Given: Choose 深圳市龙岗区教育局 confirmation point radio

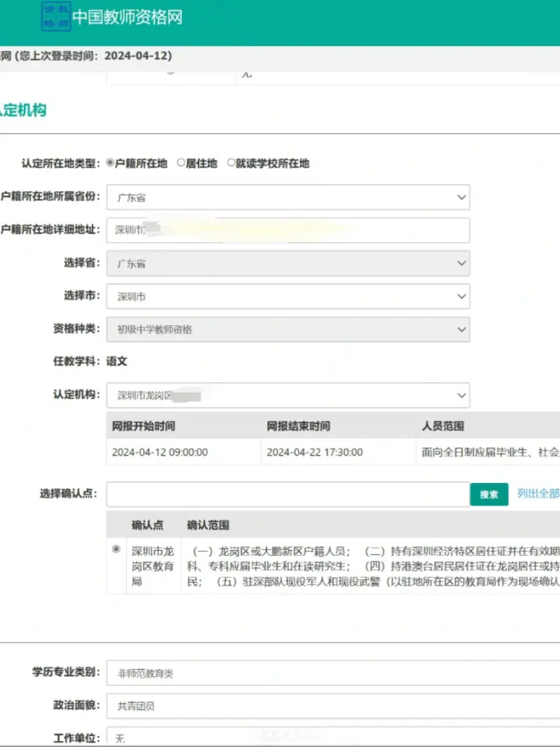Looking at the screenshot, I should coord(116,549).
